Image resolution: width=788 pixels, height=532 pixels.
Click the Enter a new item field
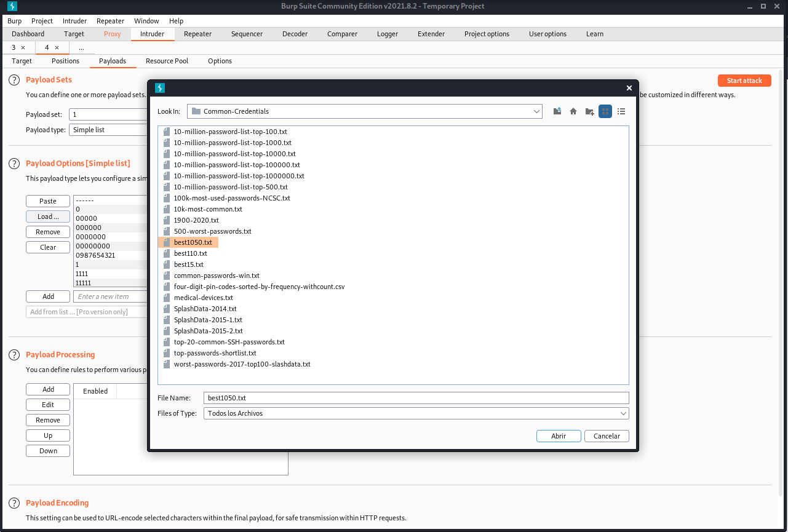(x=111, y=296)
